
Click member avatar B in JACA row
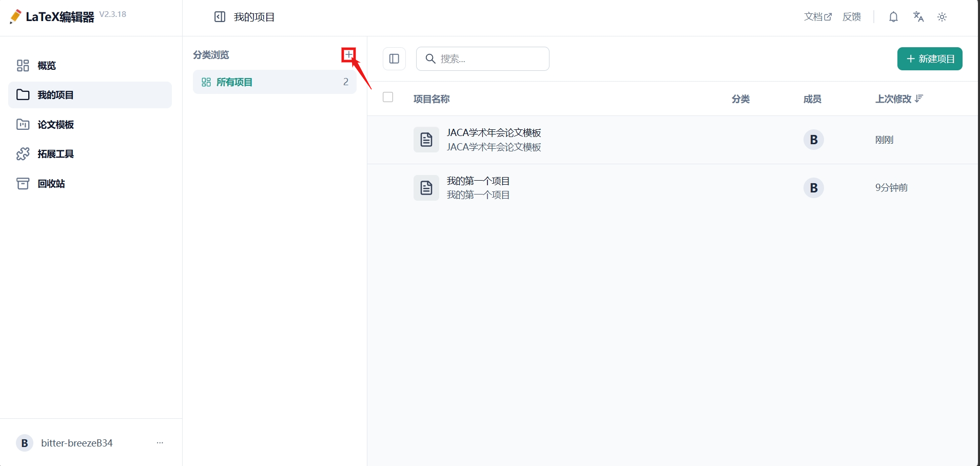[x=814, y=140]
